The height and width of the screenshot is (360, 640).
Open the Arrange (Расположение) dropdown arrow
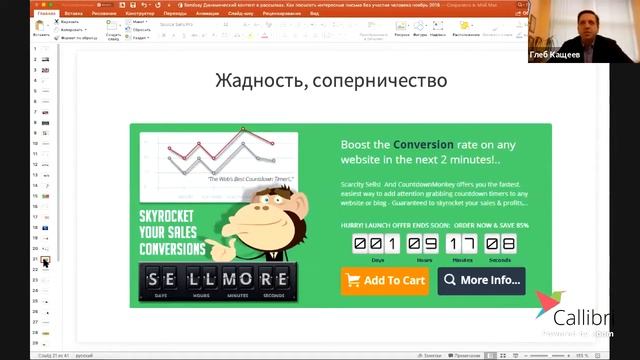click(x=473, y=26)
